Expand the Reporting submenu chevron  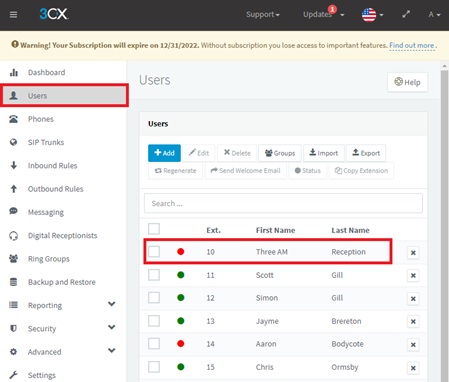[112, 304]
